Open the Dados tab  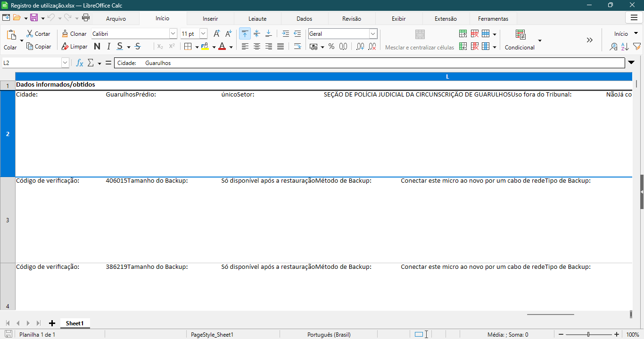point(305,19)
